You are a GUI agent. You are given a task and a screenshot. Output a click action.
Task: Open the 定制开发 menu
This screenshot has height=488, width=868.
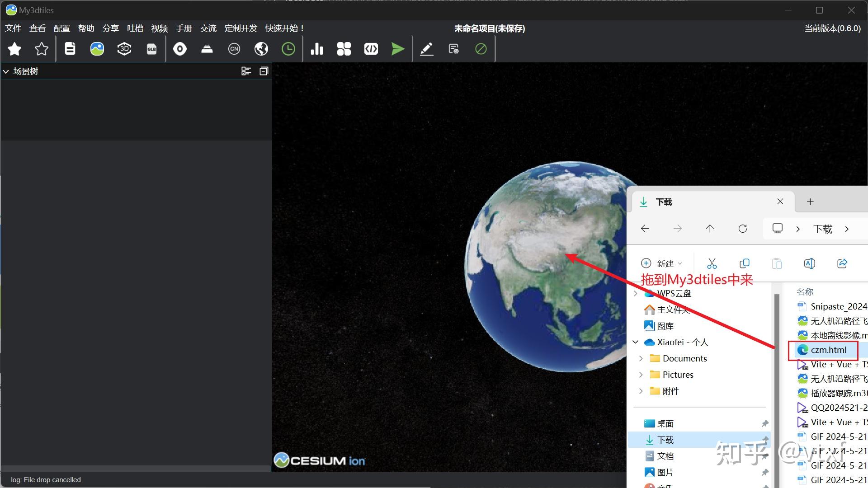[x=241, y=28]
